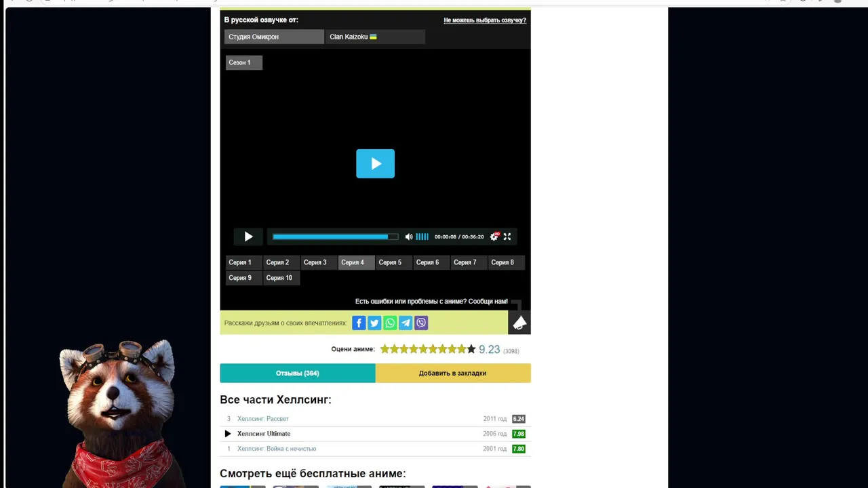Screen dimensions: 868x488
Task: Open 'Не можешь выбрать озвучку?' link
Action: point(485,20)
